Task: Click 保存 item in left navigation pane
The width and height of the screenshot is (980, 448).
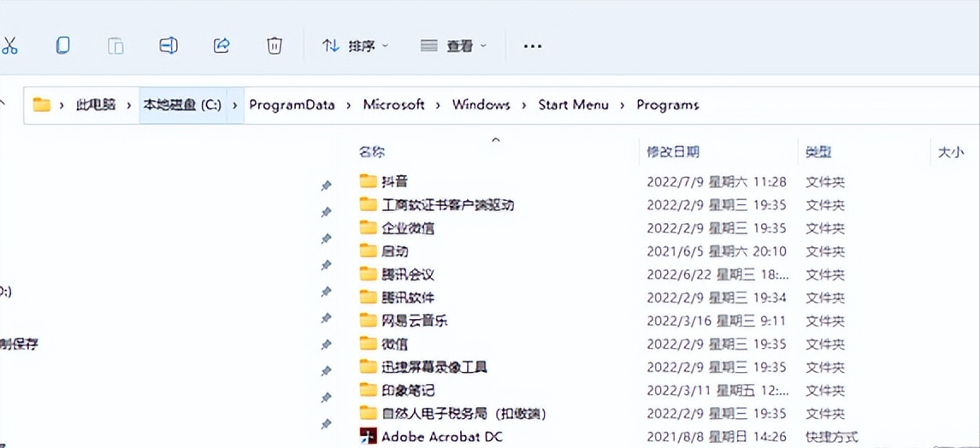Action: click(20, 344)
